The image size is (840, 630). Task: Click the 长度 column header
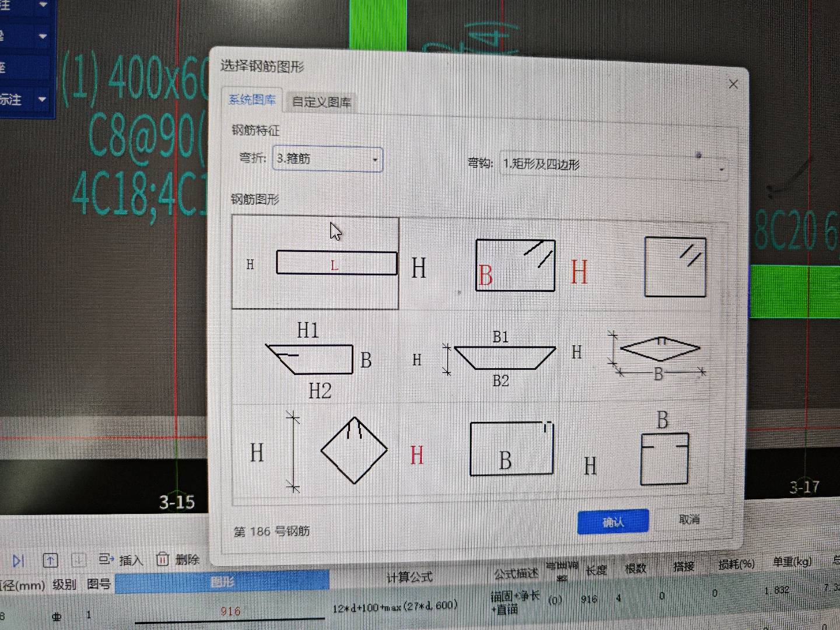pyautogui.click(x=596, y=570)
